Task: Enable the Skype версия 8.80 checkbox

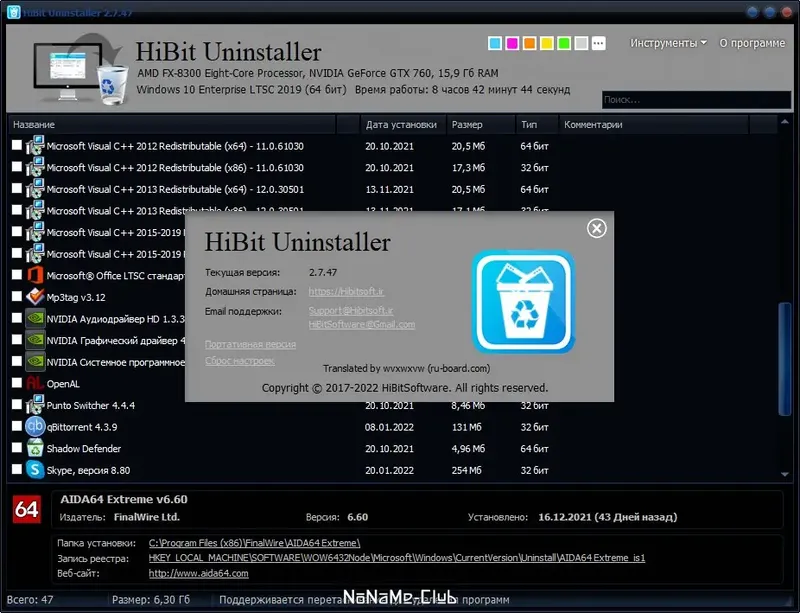Action: point(17,469)
